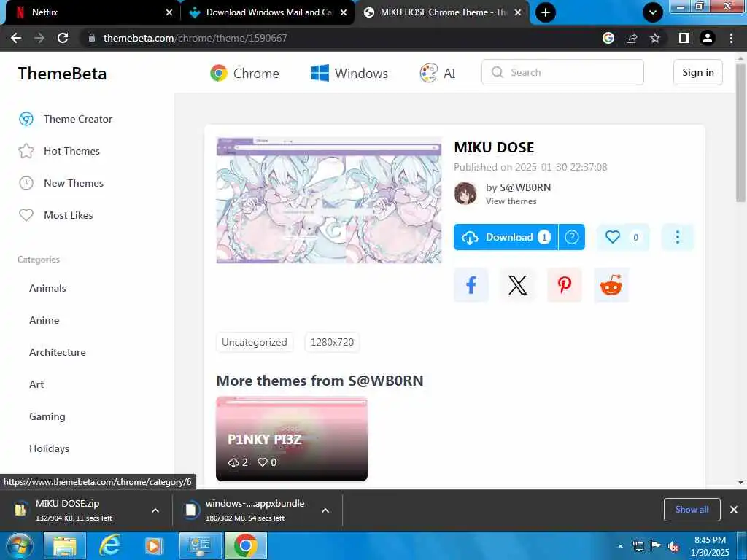Click the MIKU DOSE theme preview image
The width and height of the screenshot is (747, 560).
(x=329, y=200)
